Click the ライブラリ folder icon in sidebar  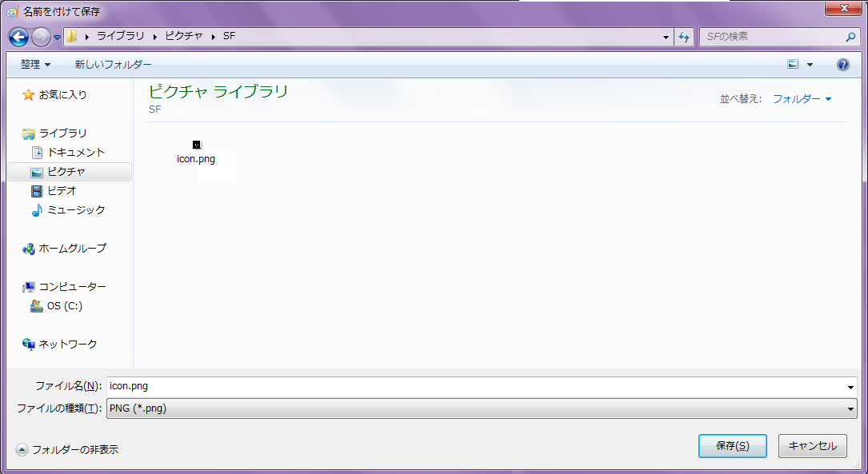coord(28,133)
